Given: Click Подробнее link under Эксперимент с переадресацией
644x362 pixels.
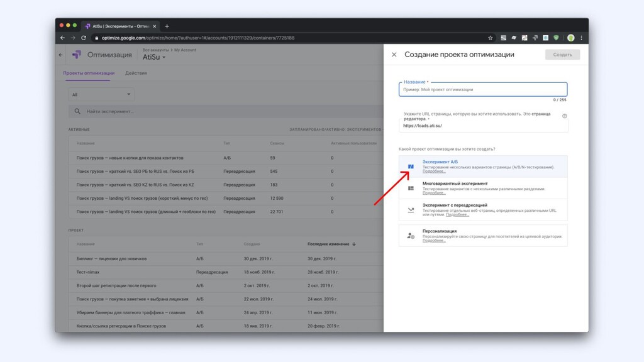Looking at the screenshot, I should 457,215.
